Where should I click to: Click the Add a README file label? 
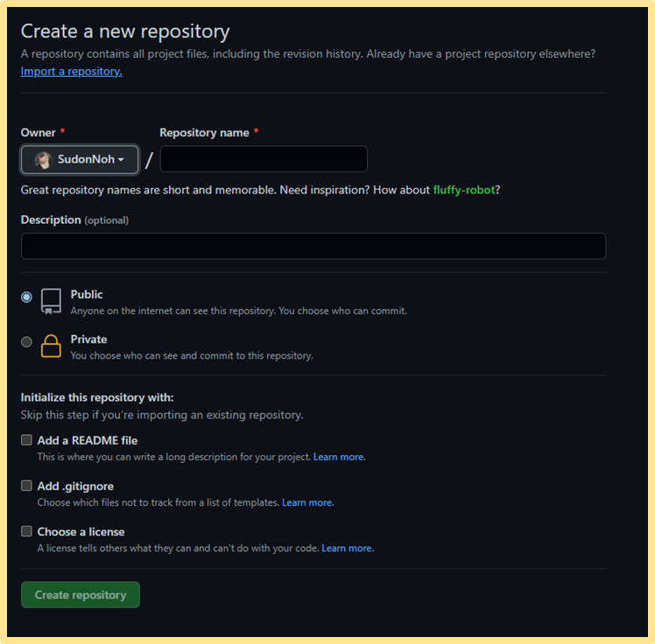click(88, 440)
